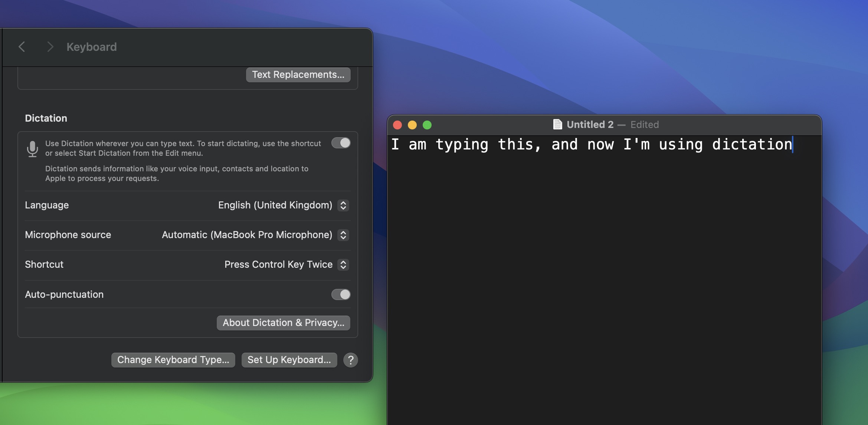Open About Dictation & Privacy dialog
The image size is (868, 425).
coord(283,323)
